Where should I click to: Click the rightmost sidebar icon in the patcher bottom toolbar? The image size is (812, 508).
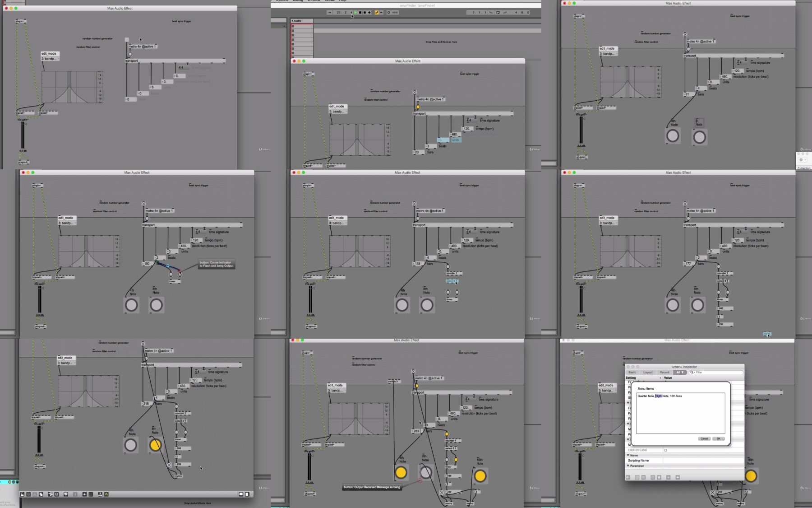coord(247,494)
